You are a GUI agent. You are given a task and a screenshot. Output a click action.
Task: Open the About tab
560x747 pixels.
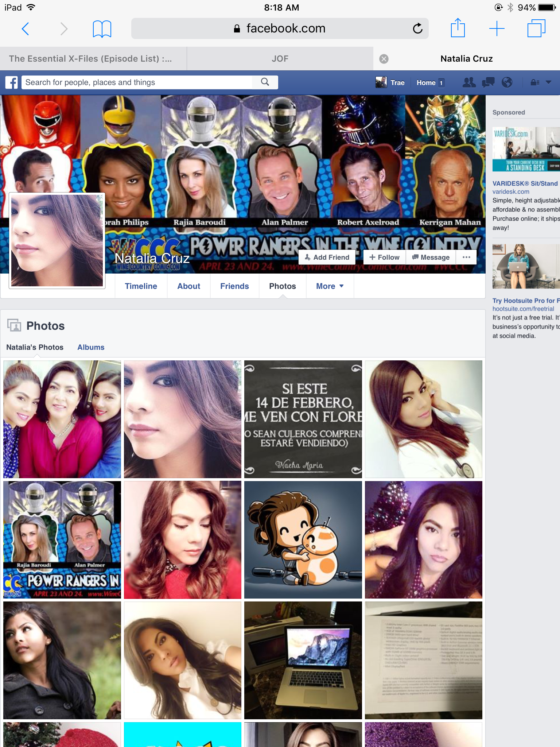[x=189, y=286]
